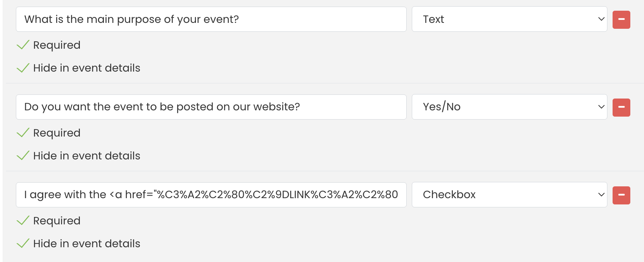Image resolution: width=644 pixels, height=262 pixels.
Task: Click the green checkmark beside first Required
Action: (x=23, y=45)
